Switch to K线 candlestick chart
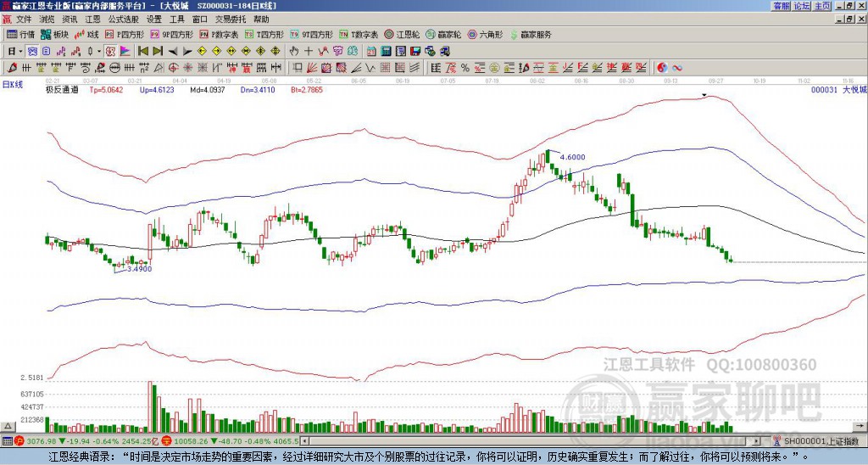The height and width of the screenshot is (465, 868). pyautogui.click(x=86, y=34)
